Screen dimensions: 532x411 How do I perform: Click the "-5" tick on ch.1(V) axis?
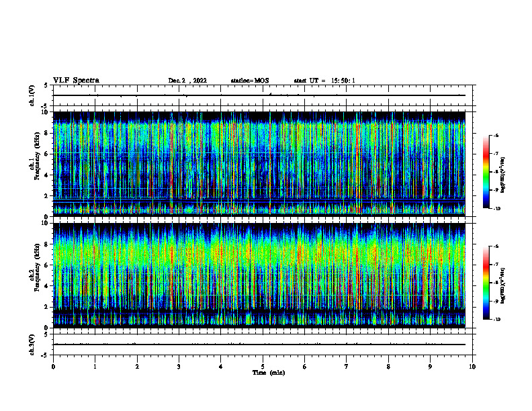pos(46,106)
